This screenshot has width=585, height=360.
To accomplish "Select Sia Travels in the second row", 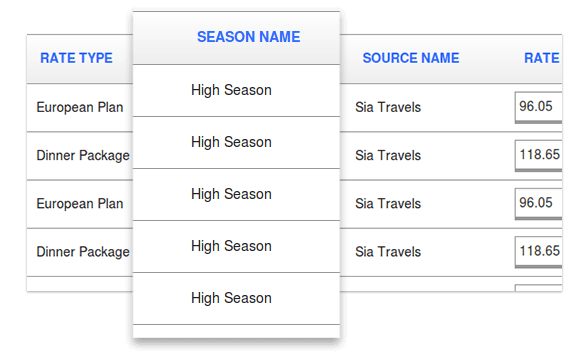I will (388, 156).
